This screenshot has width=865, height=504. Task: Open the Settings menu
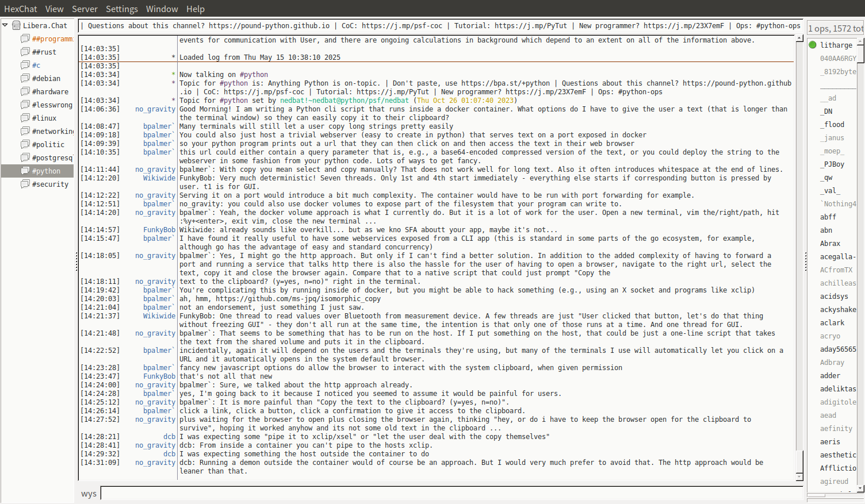click(x=122, y=9)
